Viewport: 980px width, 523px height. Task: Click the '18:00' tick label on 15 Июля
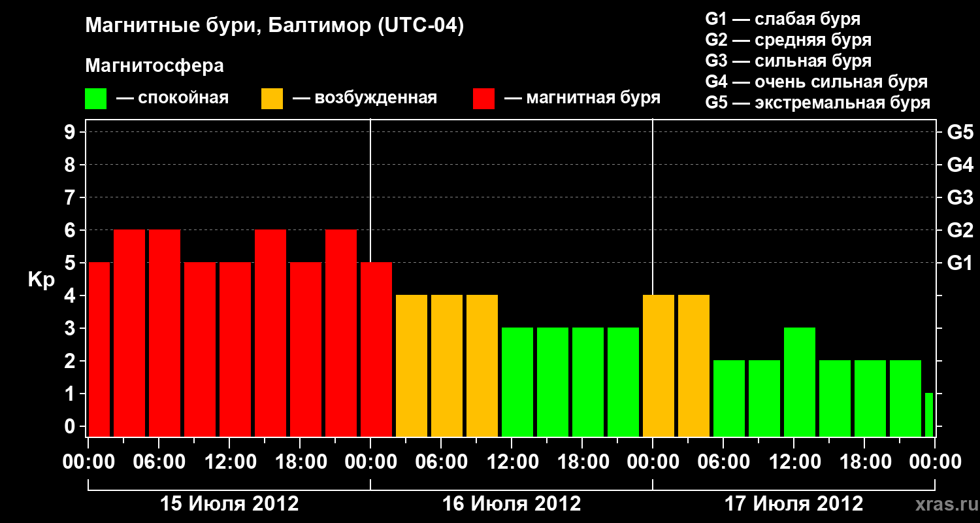(300, 462)
